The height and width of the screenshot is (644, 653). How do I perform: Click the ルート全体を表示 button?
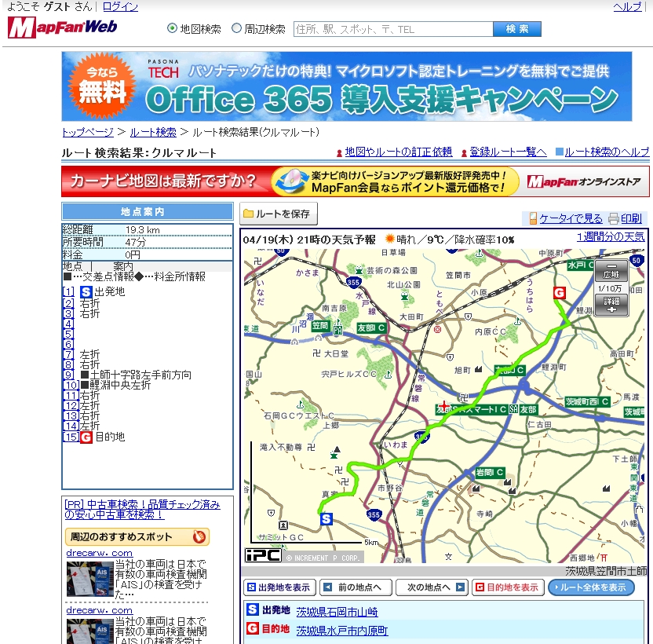click(x=591, y=587)
